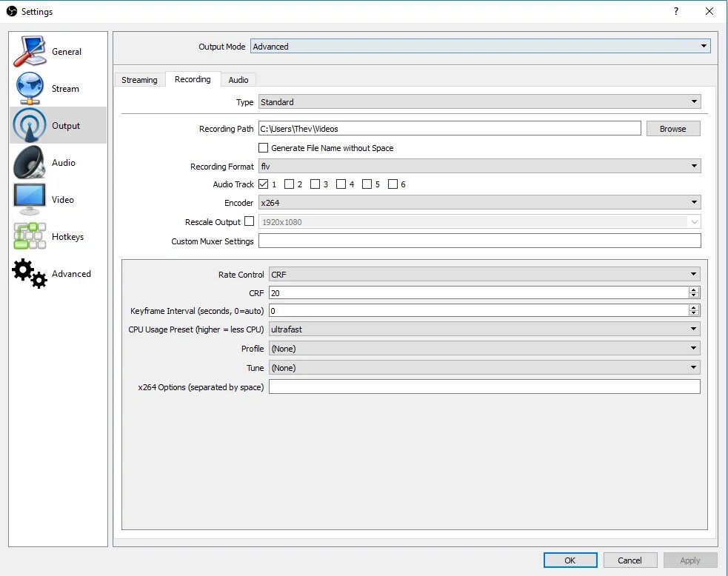Enable the Rescale Output checkbox

[250, 221]
